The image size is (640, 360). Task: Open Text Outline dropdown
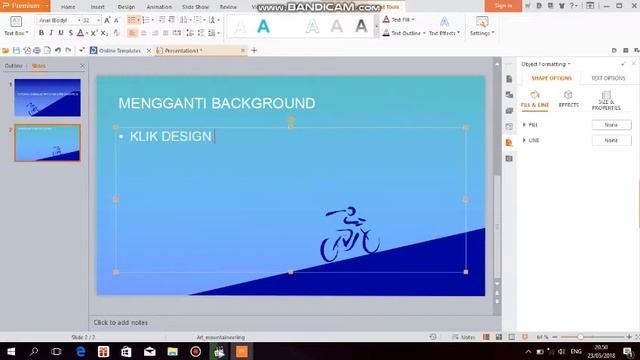tap(404, 33)
